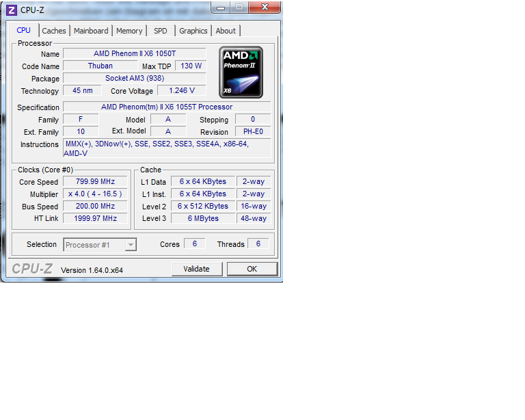Click the Model value A
The width and height of the screenshot is (525, 420).
coord(168,119)
